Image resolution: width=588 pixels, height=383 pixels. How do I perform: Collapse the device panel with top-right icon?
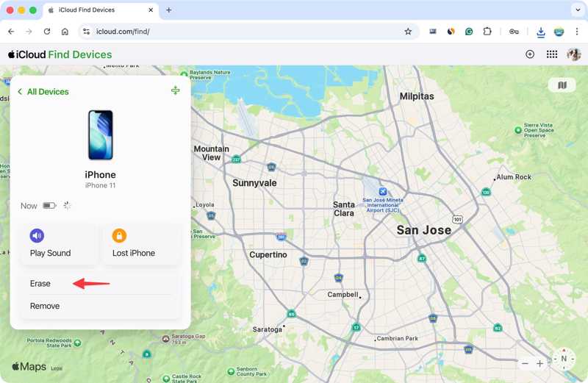[175, 90]
